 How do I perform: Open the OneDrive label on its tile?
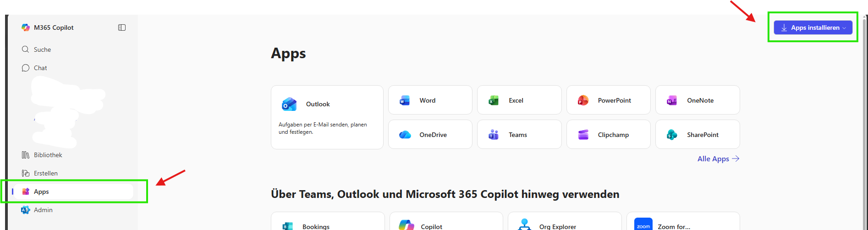point(433,135)
